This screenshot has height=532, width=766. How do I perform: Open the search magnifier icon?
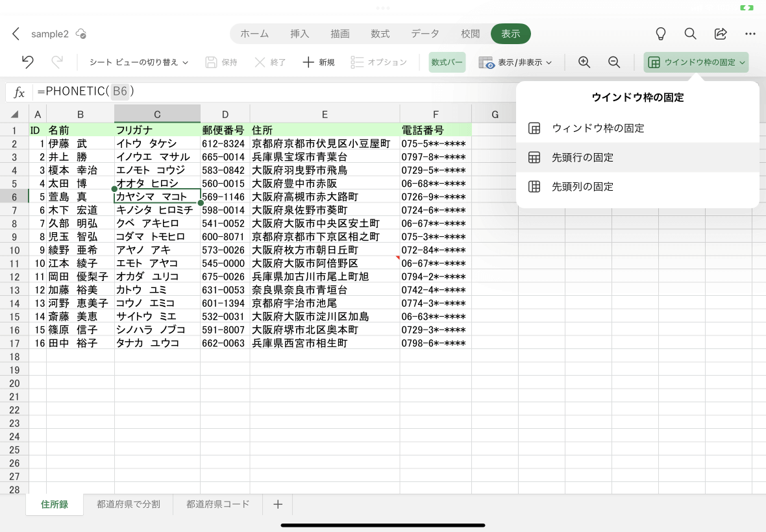pyautogui.click(x=690, y=34)
